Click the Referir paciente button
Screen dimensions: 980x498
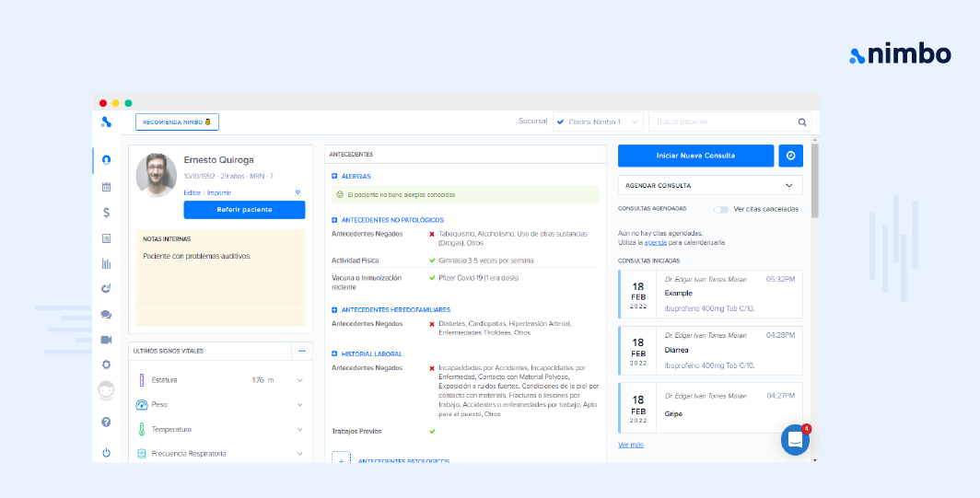(x=244, y=210)
